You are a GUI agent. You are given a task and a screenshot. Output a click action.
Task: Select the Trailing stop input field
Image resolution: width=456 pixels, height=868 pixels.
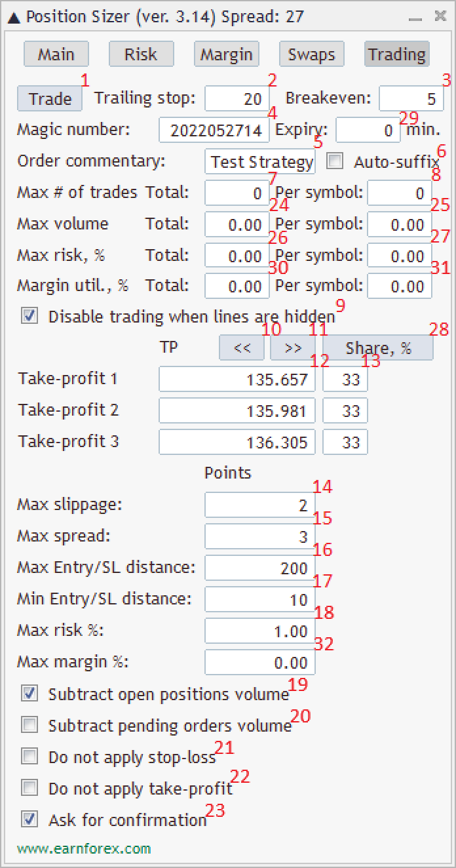[x=237, y=99]
